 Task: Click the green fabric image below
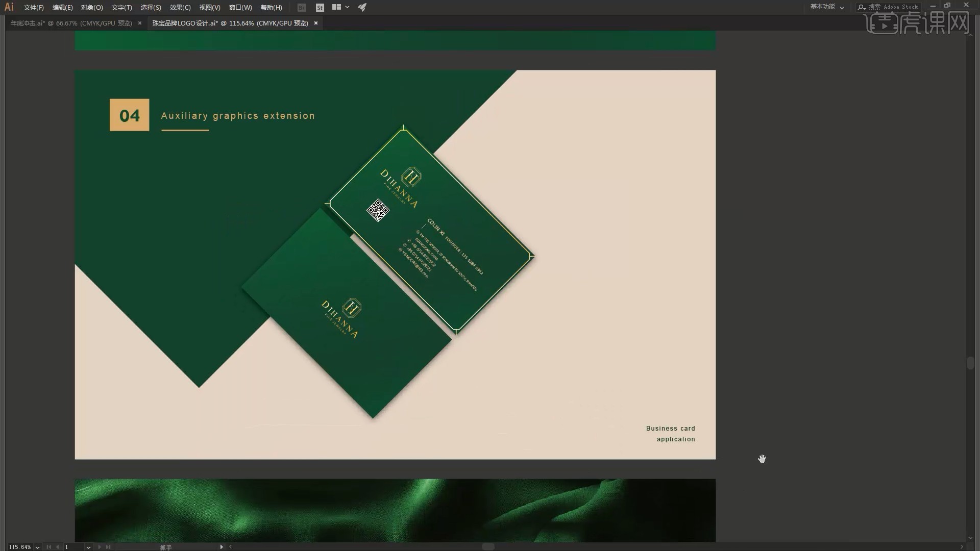point(395,510)
